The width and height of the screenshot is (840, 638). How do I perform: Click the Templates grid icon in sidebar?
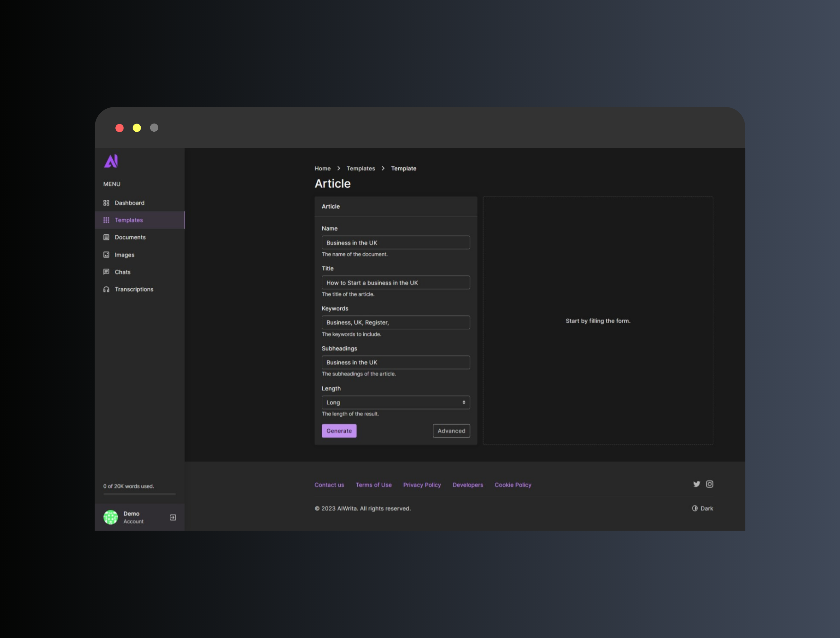(x=106, y=220)
